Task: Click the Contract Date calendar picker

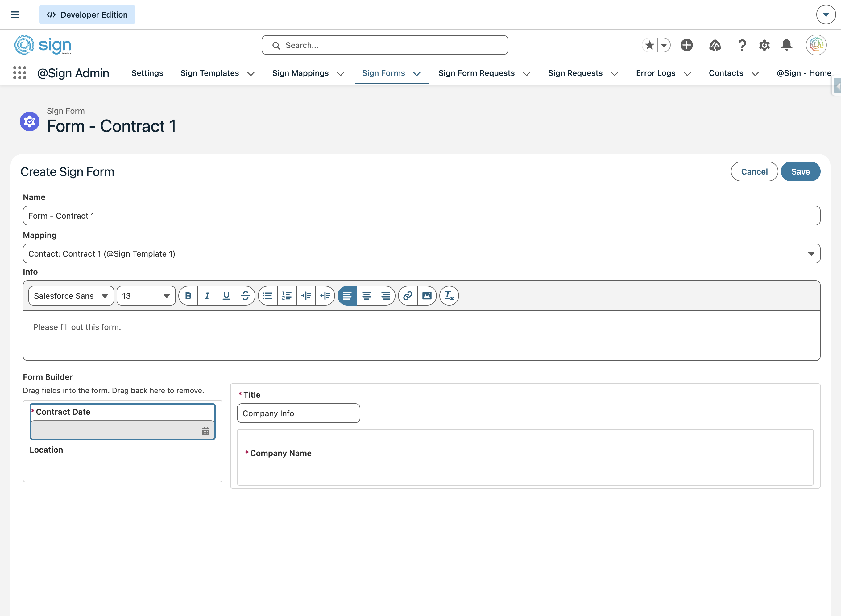Action: tap(205, 431)
